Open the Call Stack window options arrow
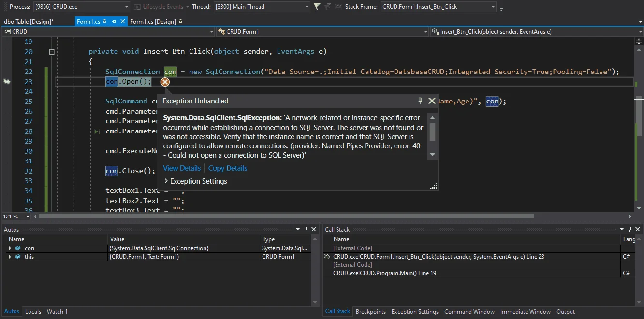 click(622, 229)
